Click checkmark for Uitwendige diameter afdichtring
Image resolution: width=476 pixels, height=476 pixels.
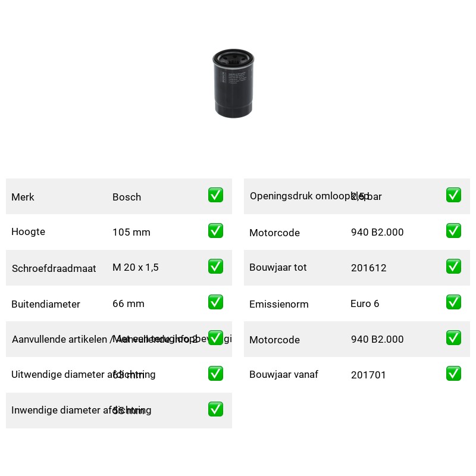point(215,374)
